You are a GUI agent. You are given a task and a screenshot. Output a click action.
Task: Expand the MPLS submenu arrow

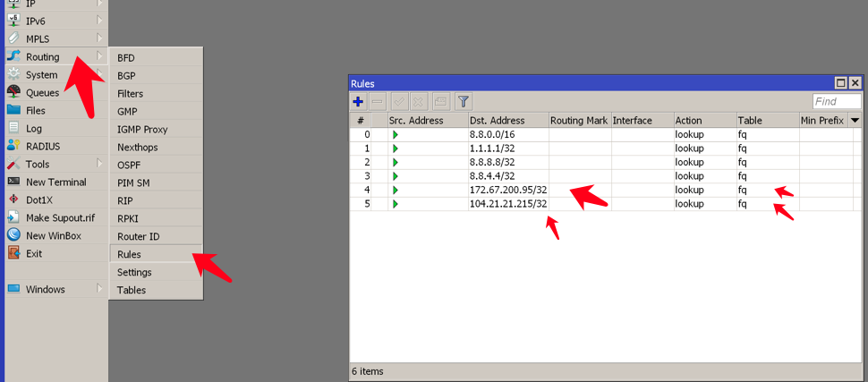tap(99, 38)
